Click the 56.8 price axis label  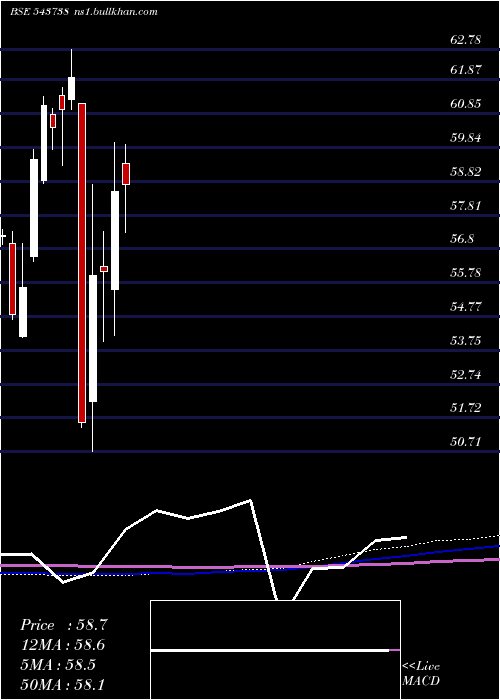click(462, 239)
